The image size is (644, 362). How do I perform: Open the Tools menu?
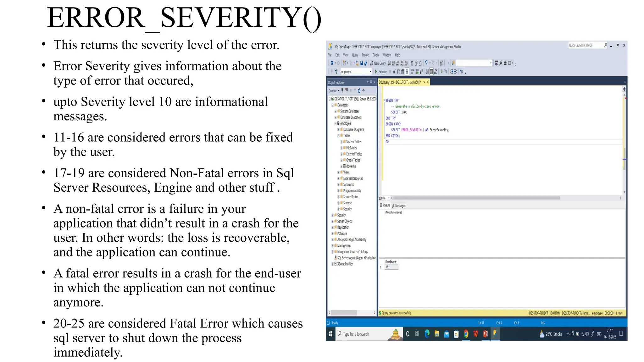[376, 55]
